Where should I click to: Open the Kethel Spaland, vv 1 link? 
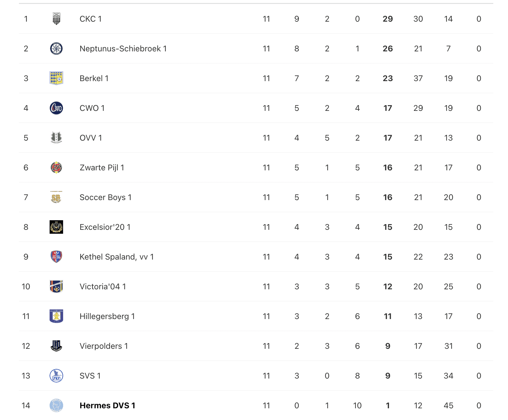pyautogui.click(x=117, y=257)
